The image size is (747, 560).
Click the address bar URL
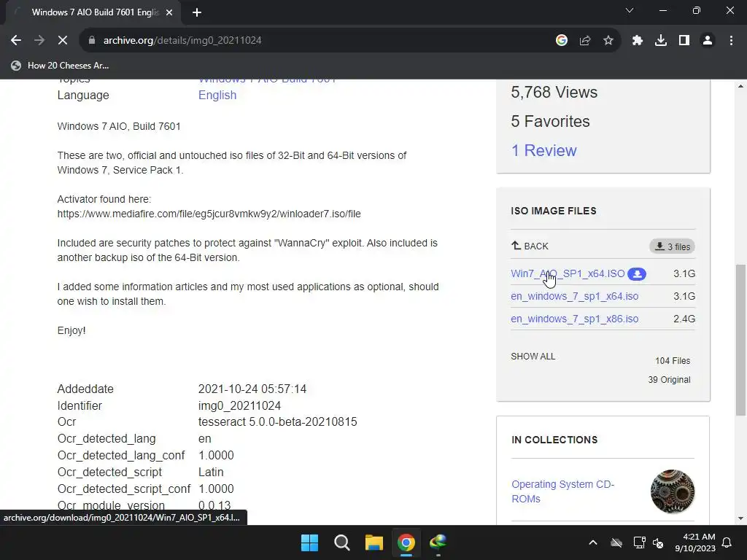tap(182, 41)
